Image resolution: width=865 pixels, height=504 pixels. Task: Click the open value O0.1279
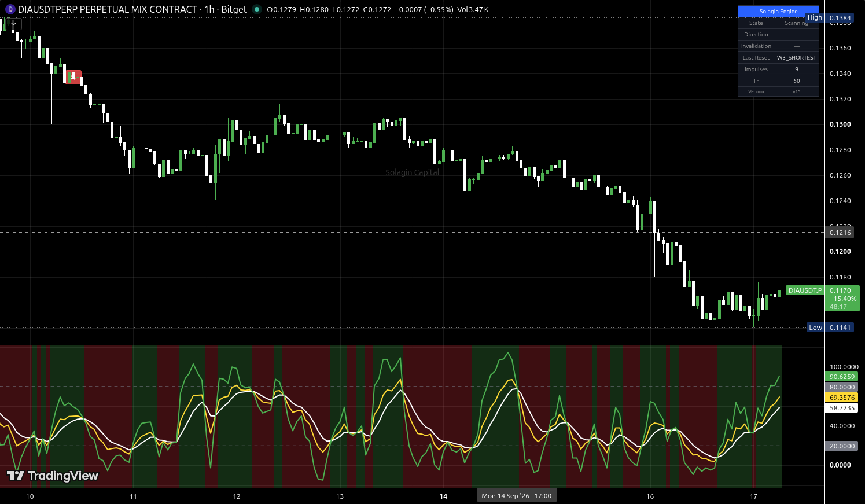(x=281, y=10)
